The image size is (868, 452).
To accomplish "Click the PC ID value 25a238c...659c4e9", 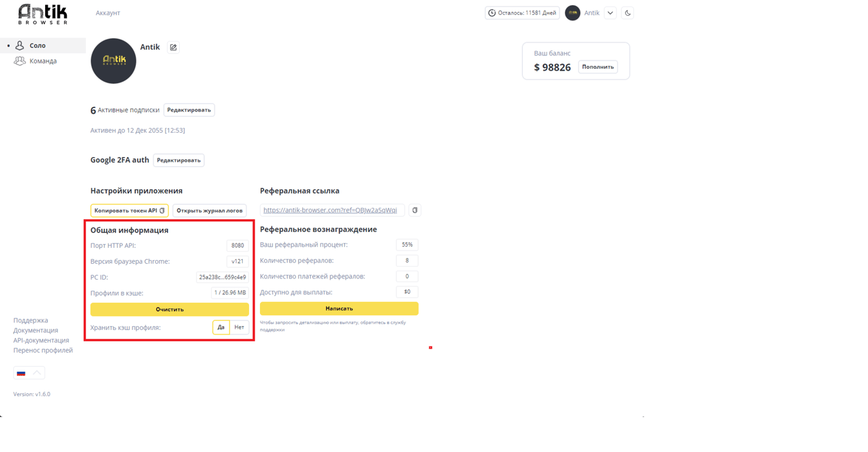I will 222,277.
